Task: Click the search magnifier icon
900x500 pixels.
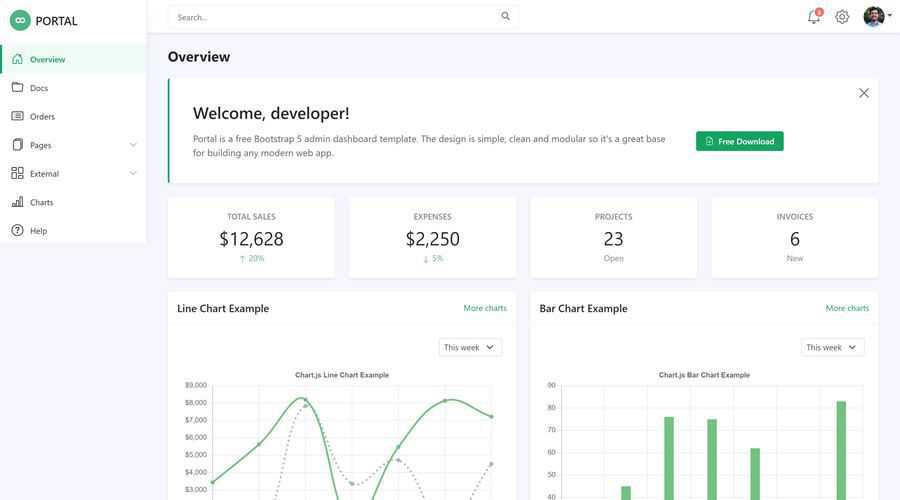Action: 505,16
